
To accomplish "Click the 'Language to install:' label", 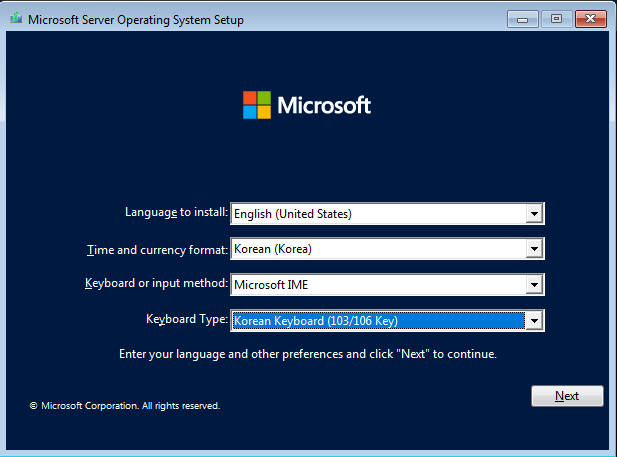I will click(176, 212).
